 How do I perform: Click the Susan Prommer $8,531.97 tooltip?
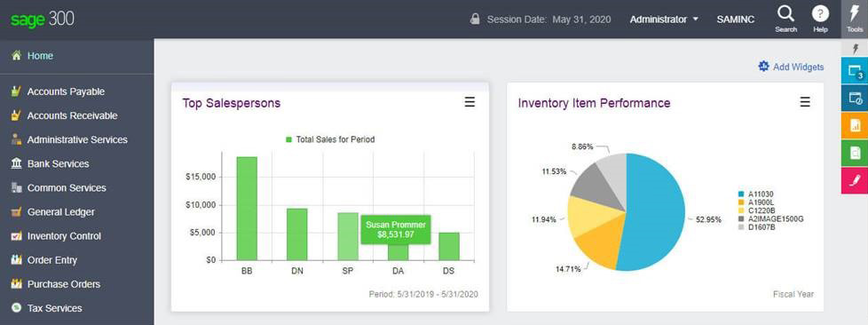click(396, 230)
